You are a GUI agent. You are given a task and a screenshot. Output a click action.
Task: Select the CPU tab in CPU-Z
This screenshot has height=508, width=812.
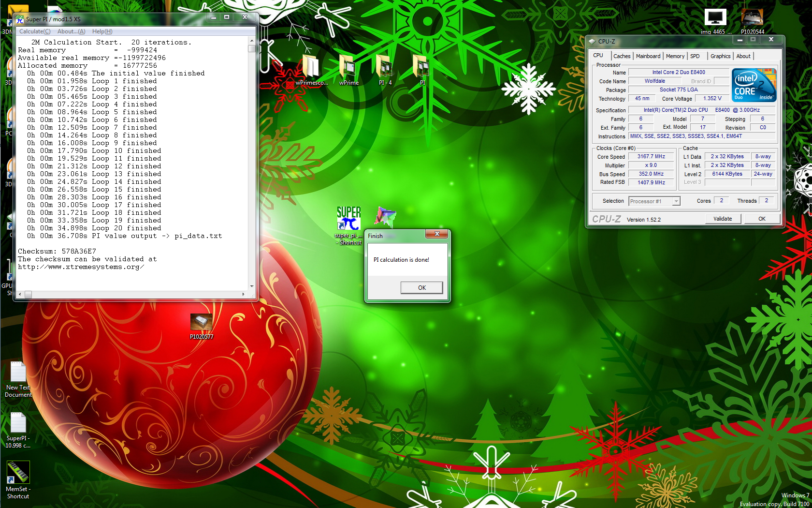point(598,55)
